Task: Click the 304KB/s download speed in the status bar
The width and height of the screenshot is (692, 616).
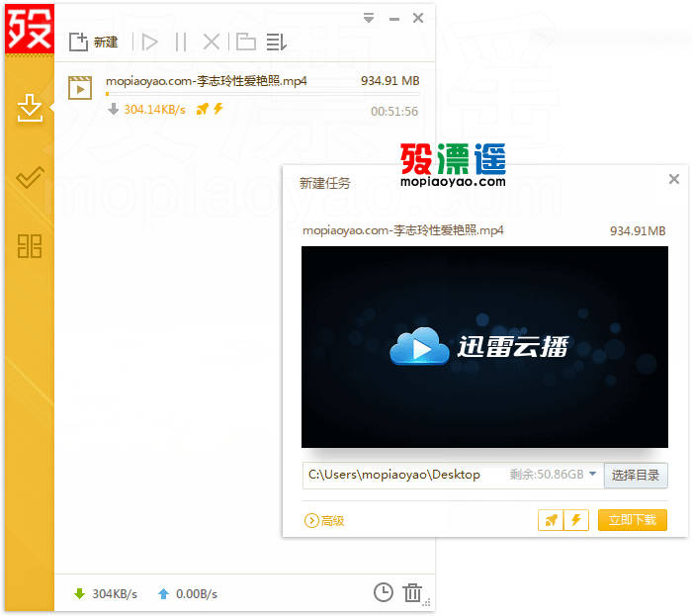Action: click(x=115, y=594)
